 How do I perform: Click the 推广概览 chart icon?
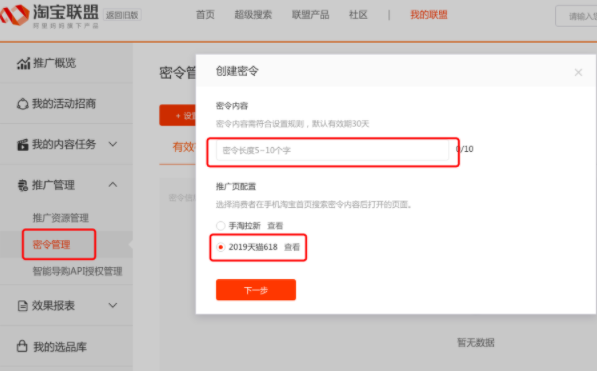point(23,63)
